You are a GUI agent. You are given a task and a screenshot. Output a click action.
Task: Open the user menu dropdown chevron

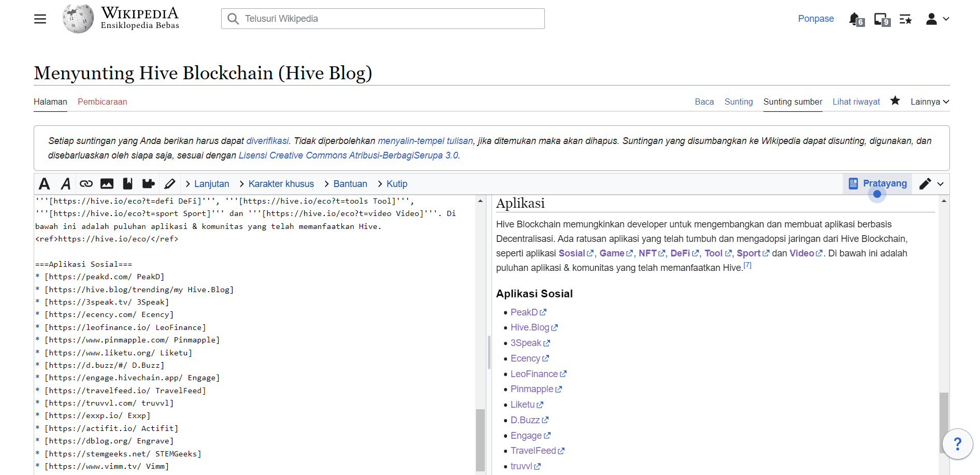pos(946,19)
